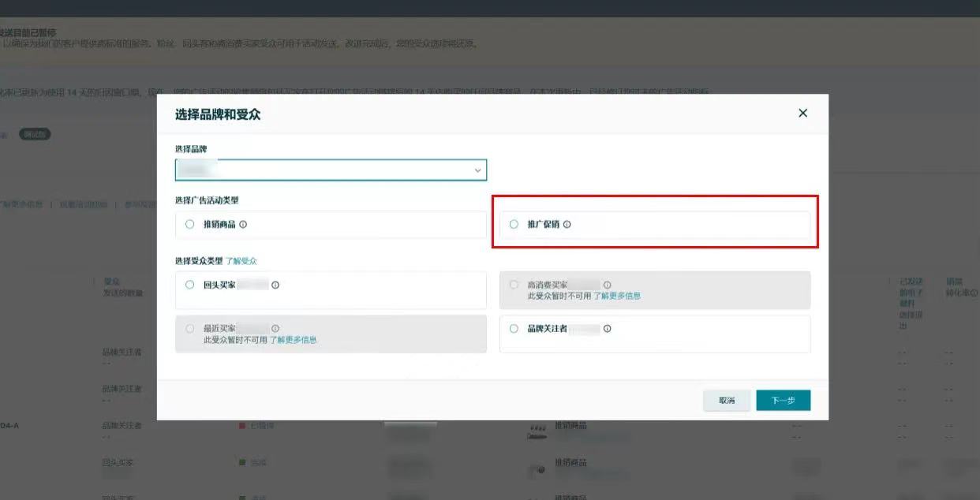Choose the 推广促销 campaign type radio
This screenshot has height=500, width=980.
[514, 225]
